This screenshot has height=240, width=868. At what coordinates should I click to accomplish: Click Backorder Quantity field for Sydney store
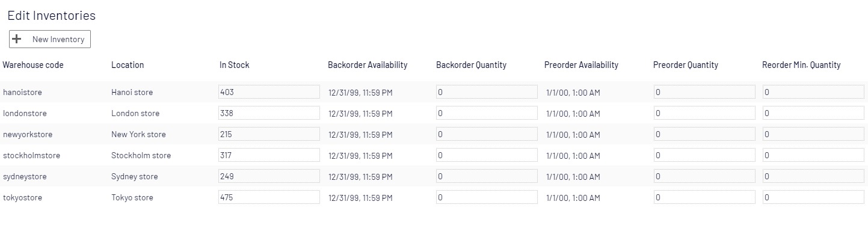(x=487, y=176)
